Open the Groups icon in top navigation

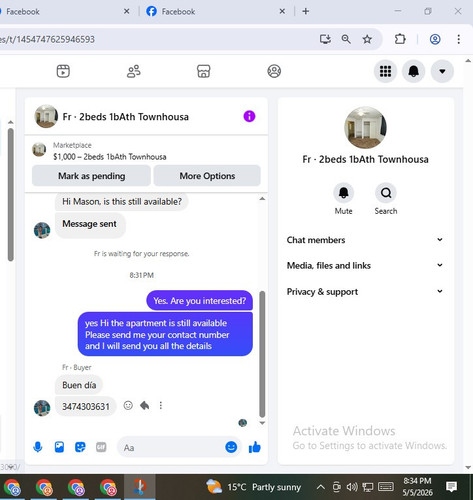274,71
